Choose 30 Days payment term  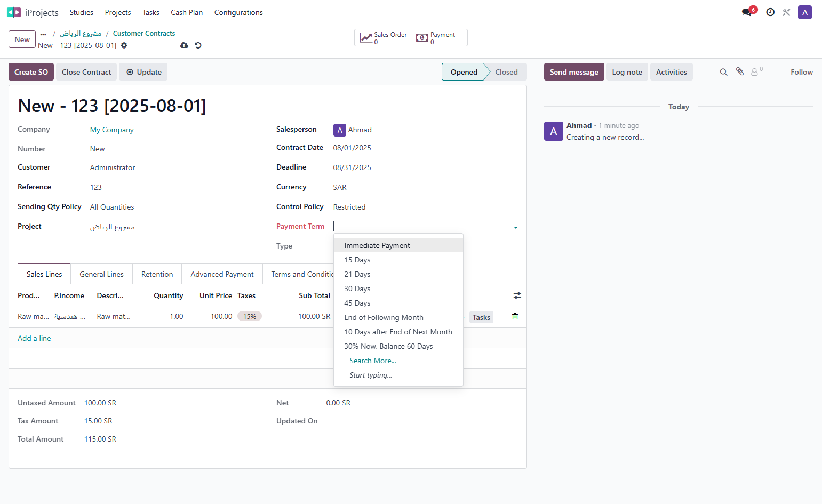[x=398, y=289]
